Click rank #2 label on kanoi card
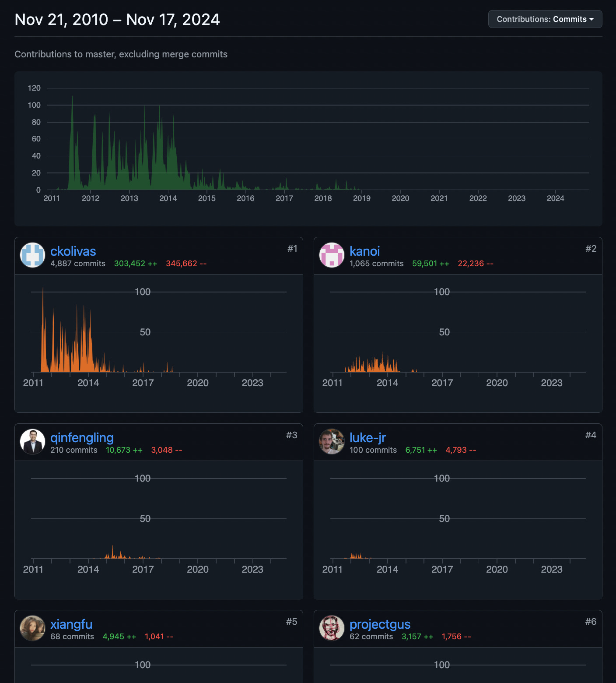Viewport: 616px width, 683px height. point(591,249)
